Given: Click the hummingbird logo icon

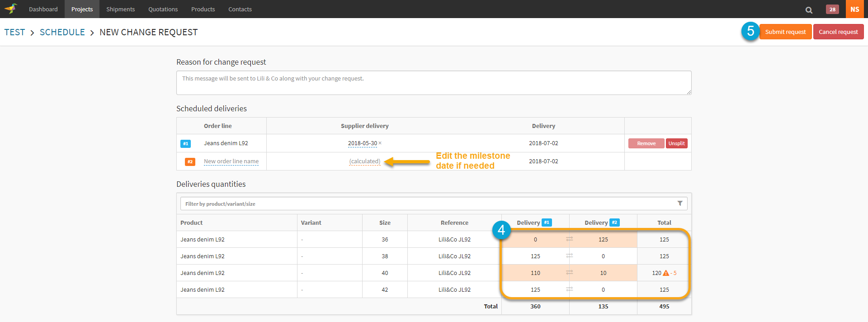Looking at the screenshot, I should (x=11, y=9).
